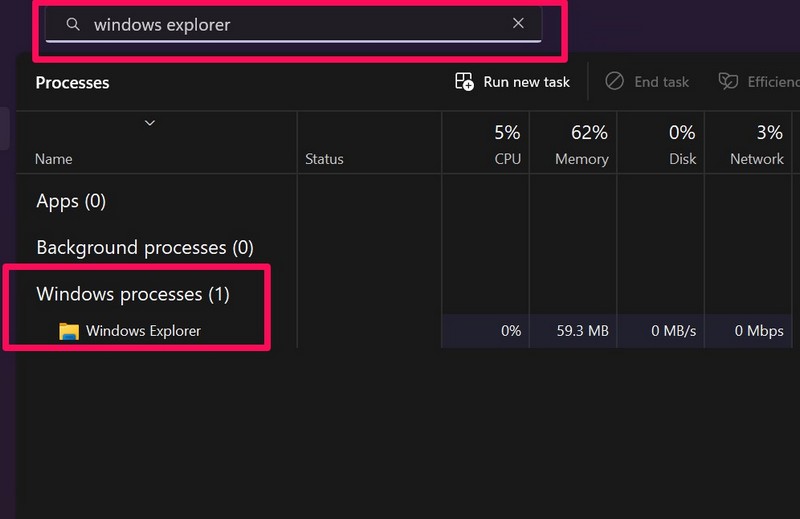Screen dimensions: 800x519
Task: Click the magnifier icon in the search box
Action: pos(73,24)
